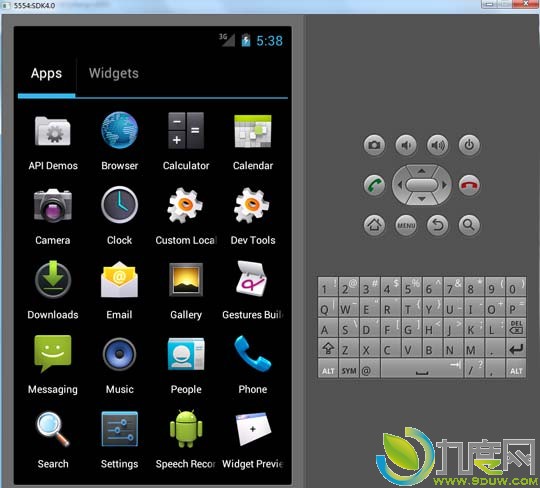This screenshot has width=540, height=488.
Task: Click the Q key on emulator keyboard
Action: coord(328,308)
